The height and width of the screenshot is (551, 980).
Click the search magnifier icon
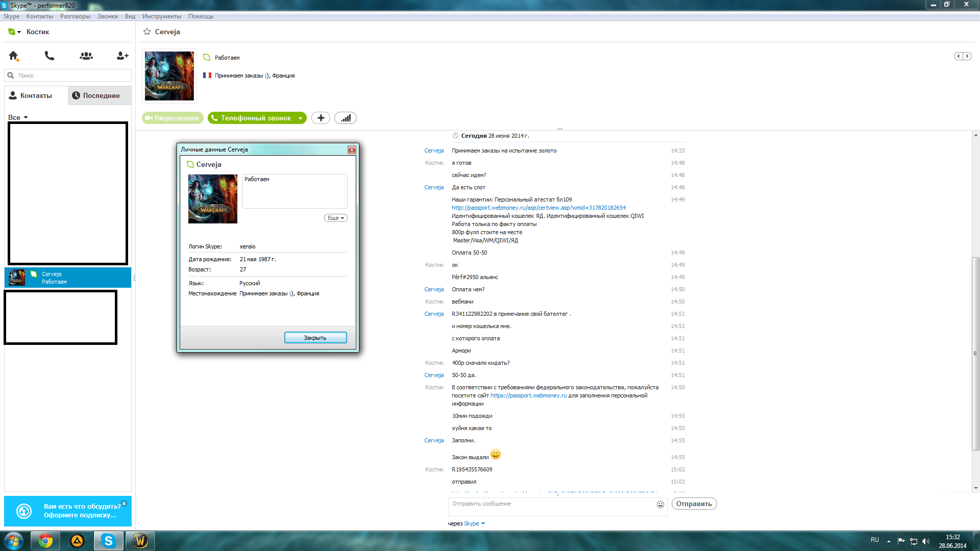point(11,76)
